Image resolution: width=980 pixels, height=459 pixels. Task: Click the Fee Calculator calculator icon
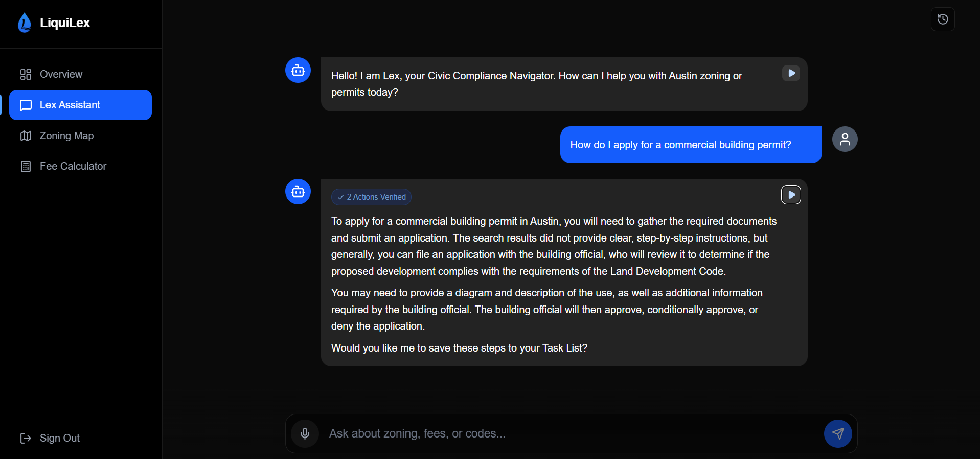pyautogui.click(x=26, y=166)
